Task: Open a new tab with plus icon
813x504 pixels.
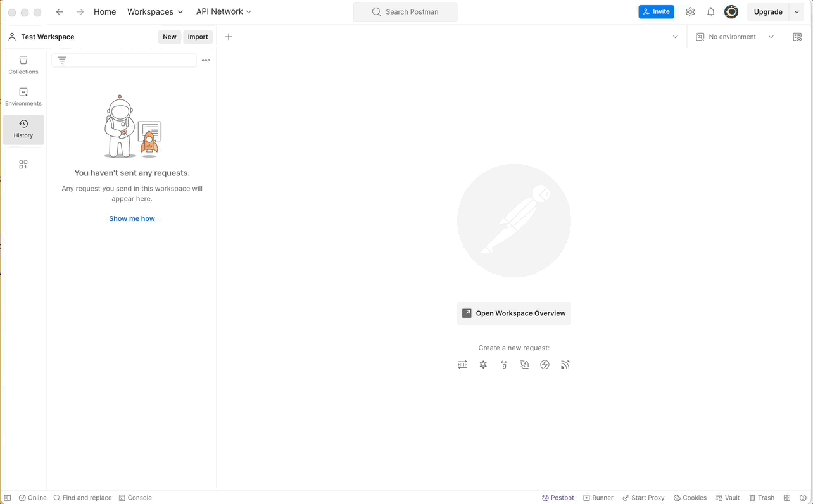Action: [229, 37]
